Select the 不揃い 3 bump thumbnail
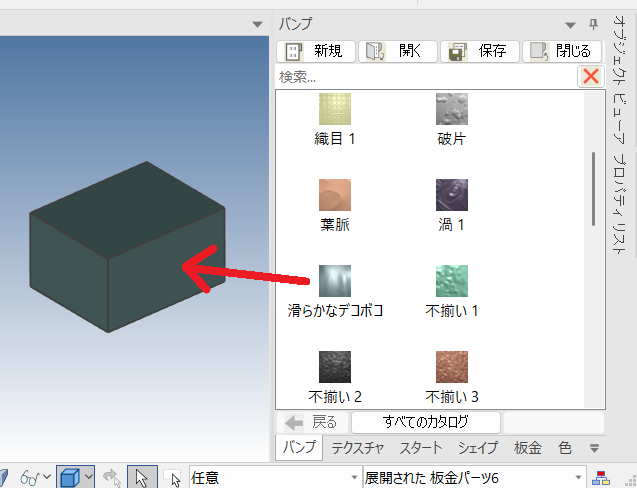 [x=452, y=367]
